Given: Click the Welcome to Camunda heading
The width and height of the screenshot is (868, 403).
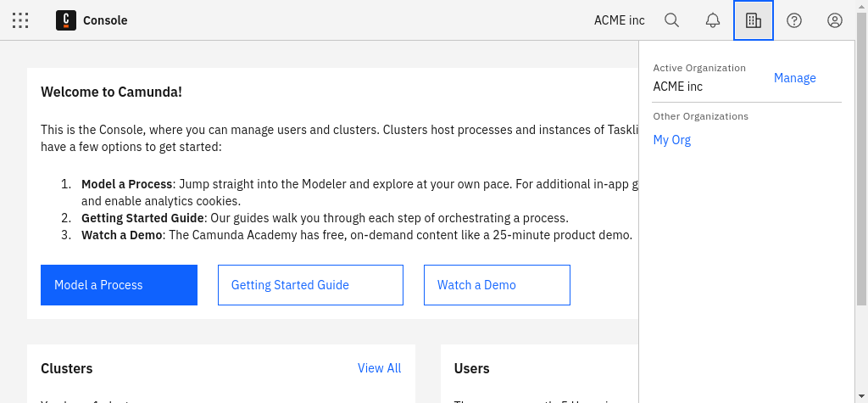Looking at the screenshot, I should click(111, 92).
